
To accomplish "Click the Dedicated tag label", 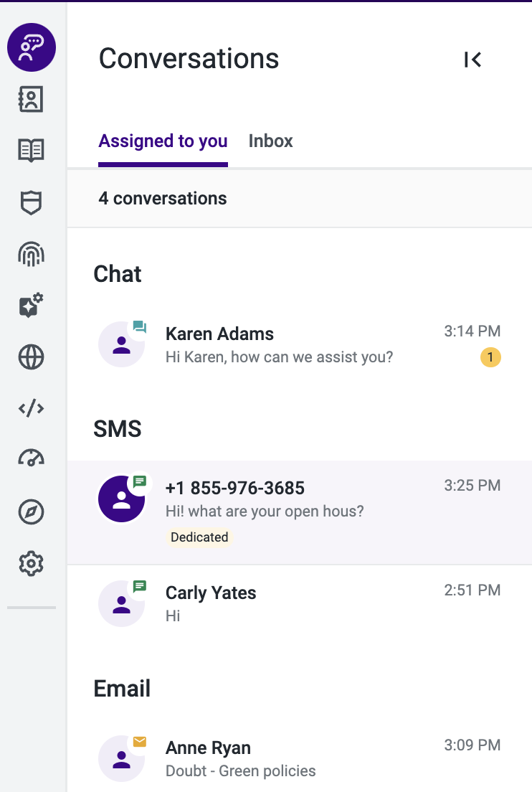I will [199, 537].
